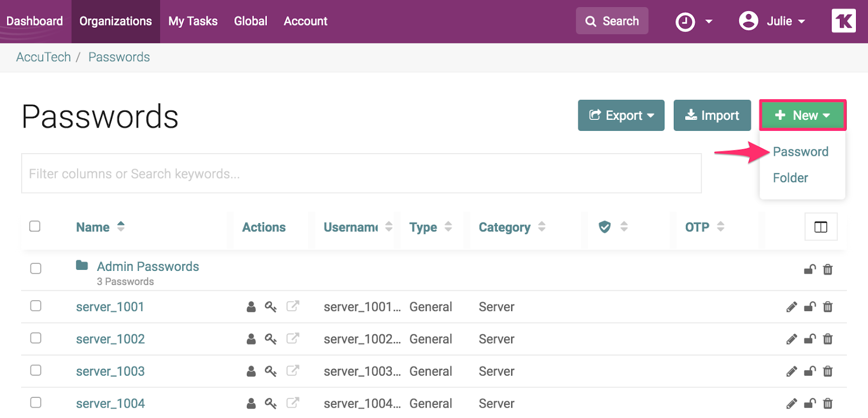Choose Password from the New menu
Viewport: 868px width, 418px height.
coord(800,152)
